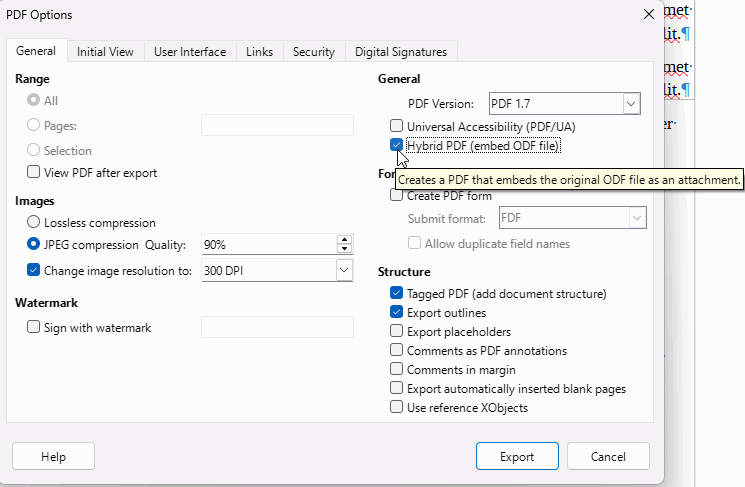
Task: Uncheck Tagged PDF document structure
Action: [396, 293]
